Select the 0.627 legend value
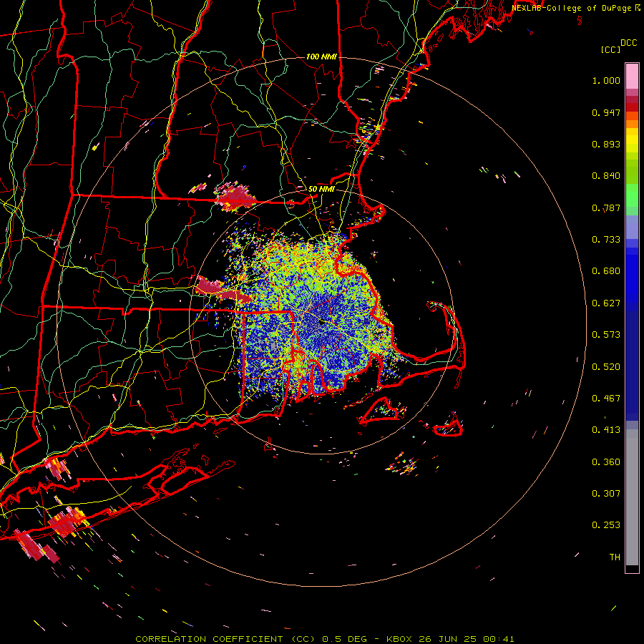644x644 pixels. (x=606, y=303)
